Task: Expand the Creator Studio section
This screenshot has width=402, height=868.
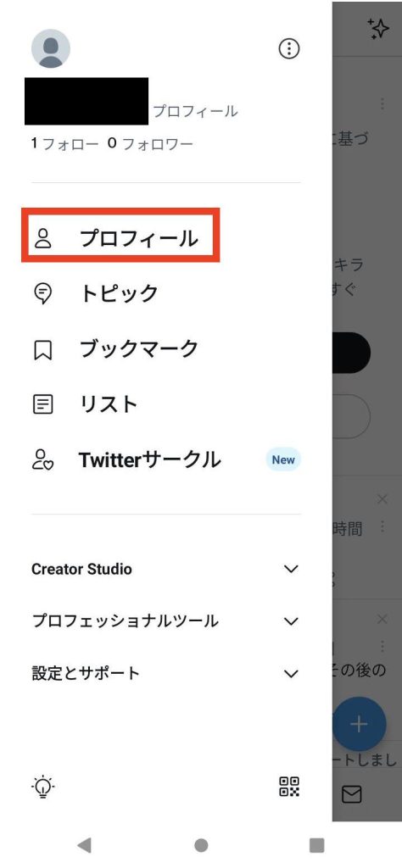Action: click(166, 569)
